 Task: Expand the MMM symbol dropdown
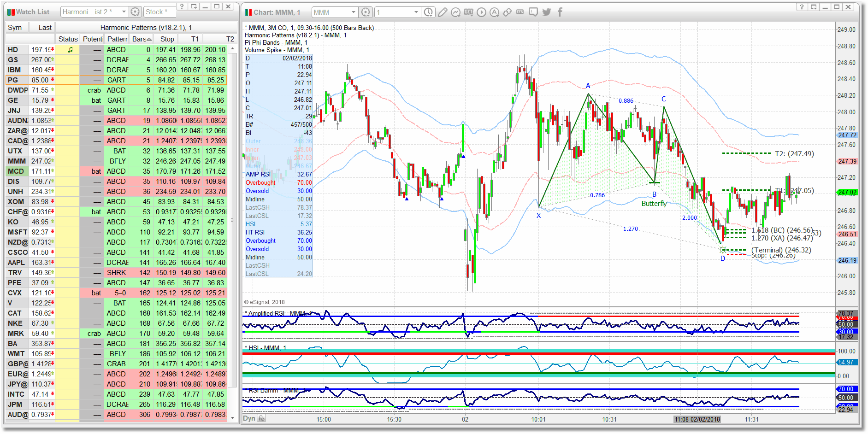354,12
